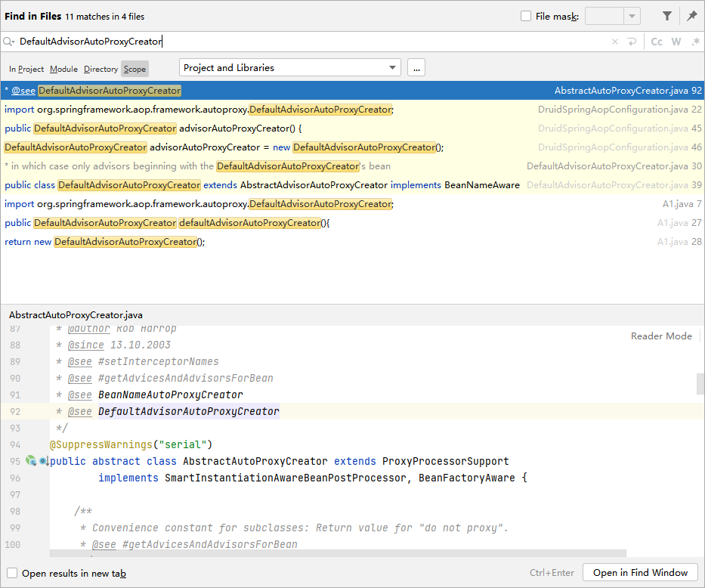Click AbstractAutoProxyCreator.java preview title

(x=76, y=315)
